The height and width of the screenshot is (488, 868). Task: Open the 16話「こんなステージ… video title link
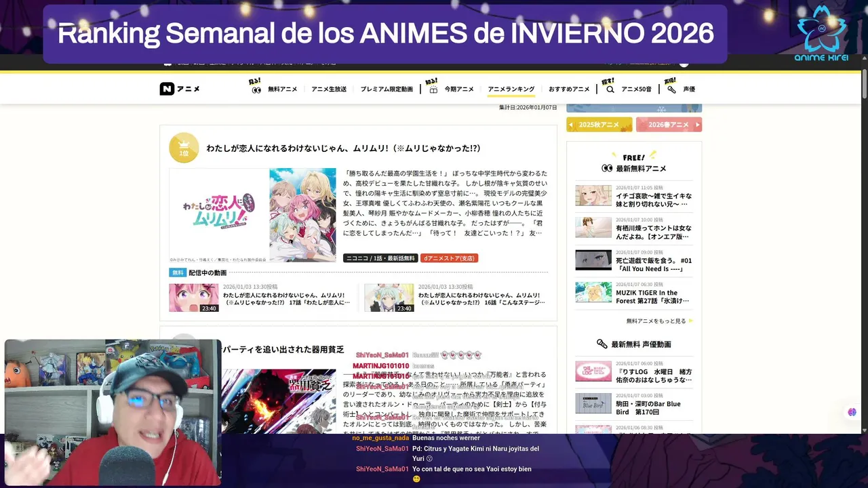(x=482, y=299)
